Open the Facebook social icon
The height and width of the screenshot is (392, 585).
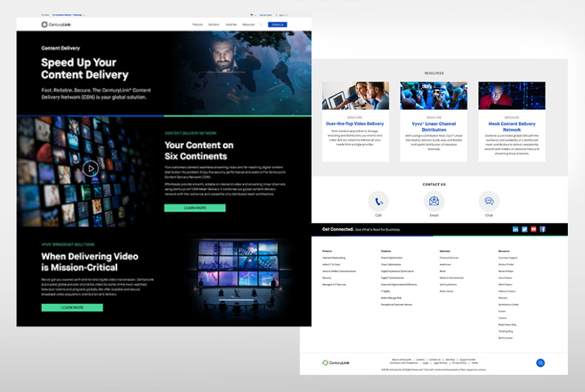(543, 229)
